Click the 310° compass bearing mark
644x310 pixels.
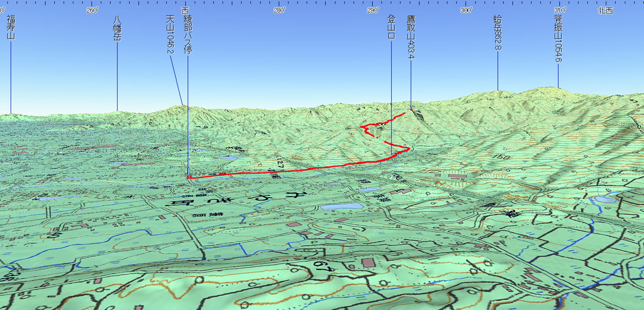tap(559, 11)
